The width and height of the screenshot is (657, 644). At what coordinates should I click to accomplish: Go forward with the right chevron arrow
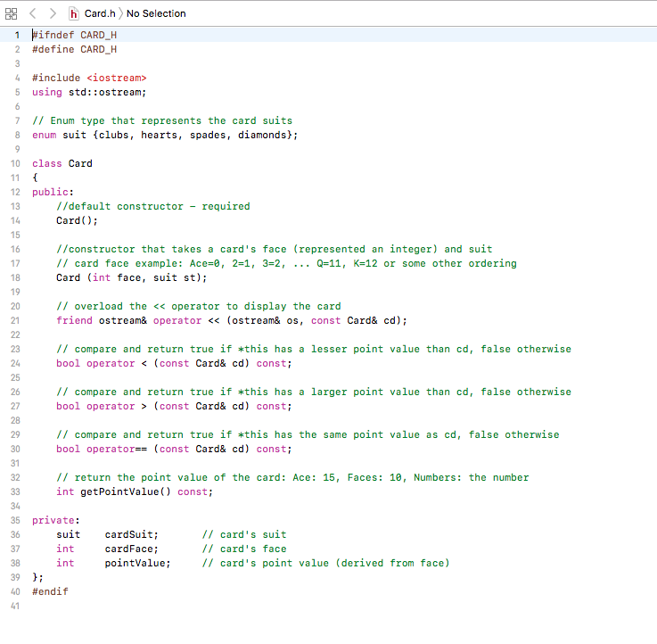[x=53, y=14]
